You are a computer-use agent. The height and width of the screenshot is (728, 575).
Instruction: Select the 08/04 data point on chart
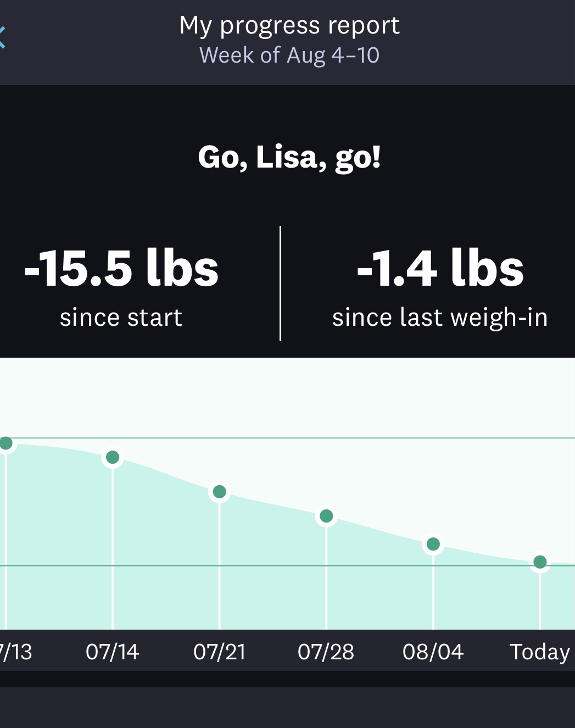[x=433, y=544]
